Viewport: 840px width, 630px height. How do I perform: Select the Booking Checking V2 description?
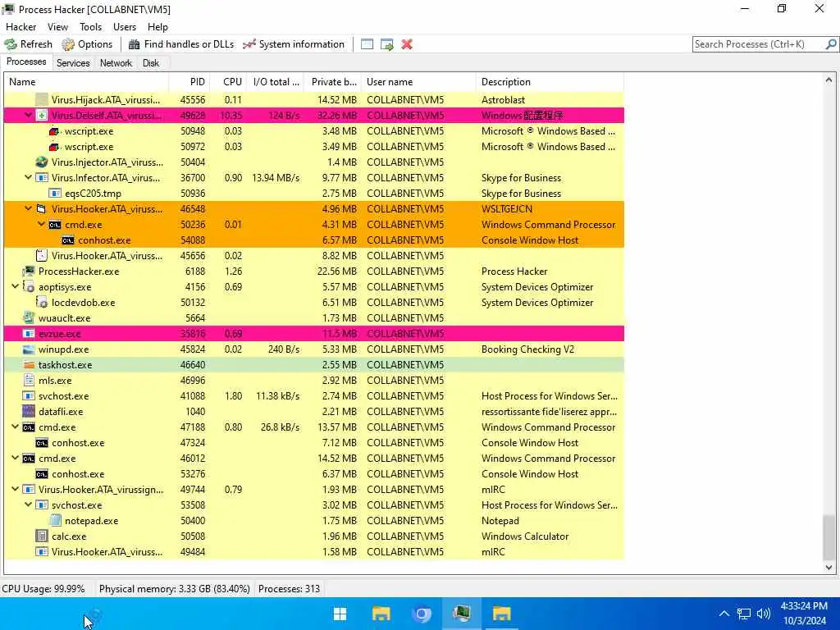tap(527, 349)
